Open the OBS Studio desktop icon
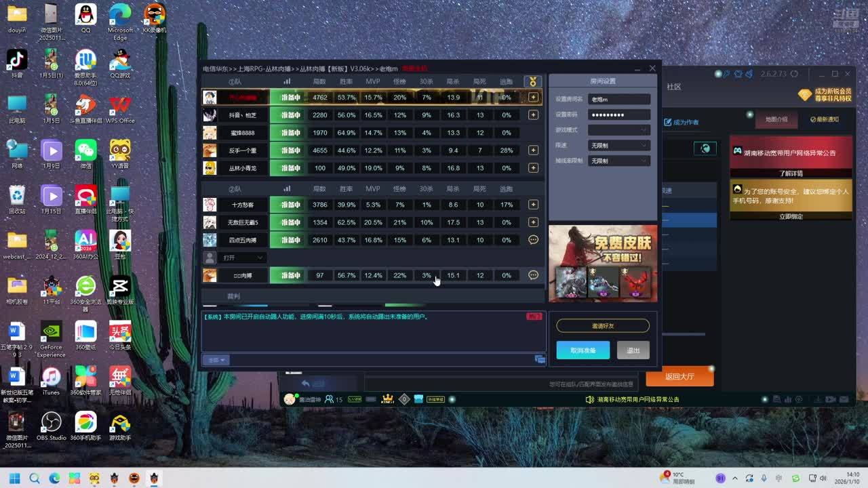The width and height of the screenshot is (868, 488). 51,423
